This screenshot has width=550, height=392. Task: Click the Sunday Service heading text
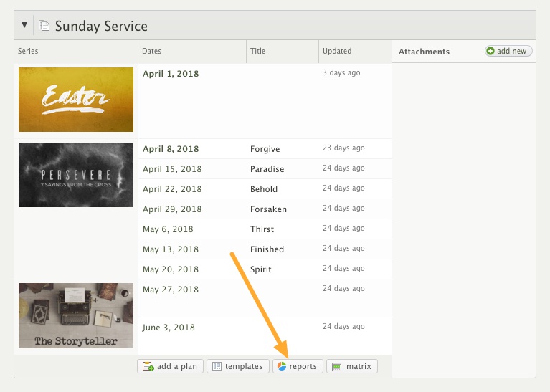coord(101,26)
